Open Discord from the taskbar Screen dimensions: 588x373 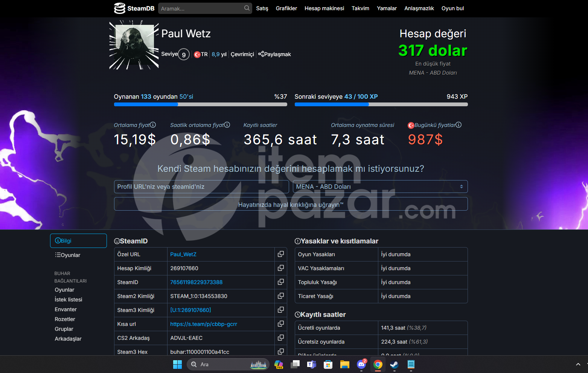(361, 364)
